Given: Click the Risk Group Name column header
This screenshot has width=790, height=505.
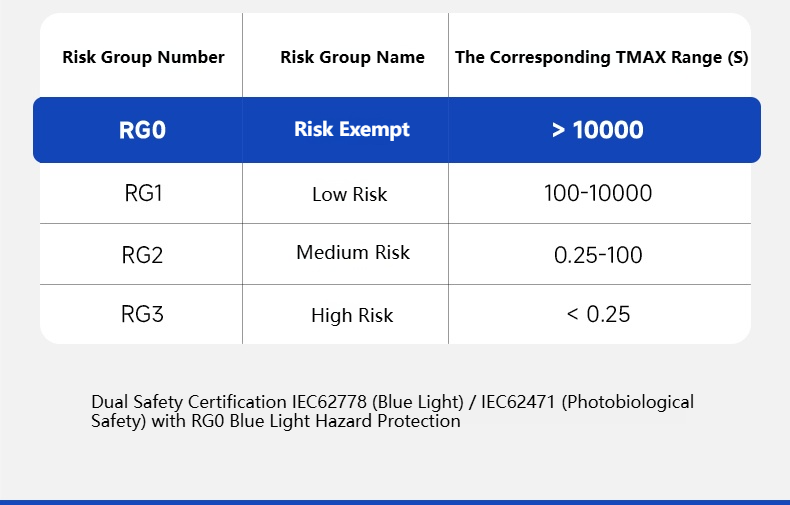Looking at the screenshot, I should point(352,57).
